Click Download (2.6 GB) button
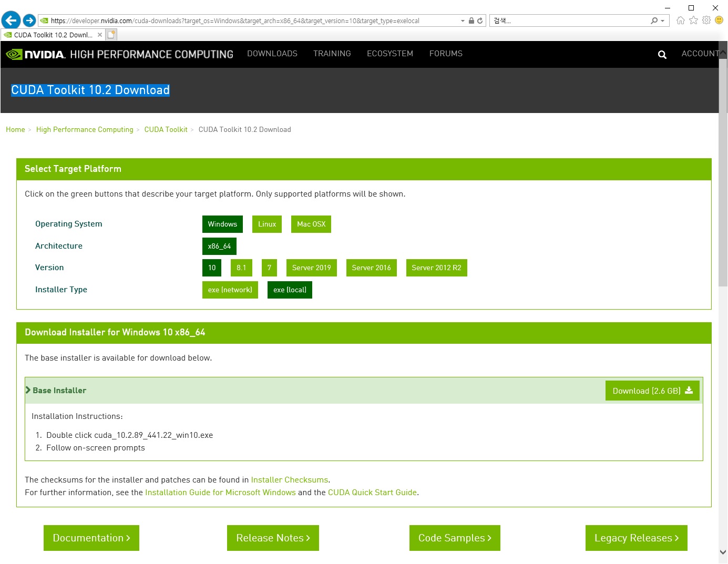 click(x=652, y=391)
